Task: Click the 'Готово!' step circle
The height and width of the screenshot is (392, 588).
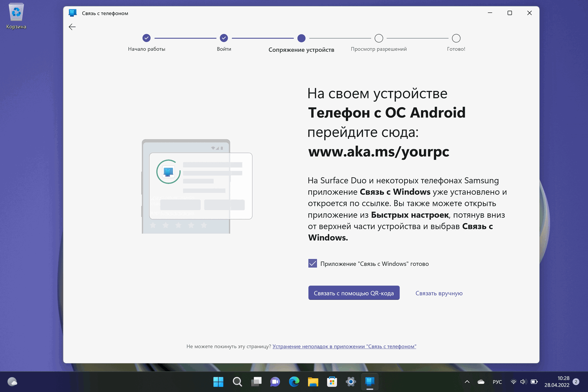Action: [456, 38]
